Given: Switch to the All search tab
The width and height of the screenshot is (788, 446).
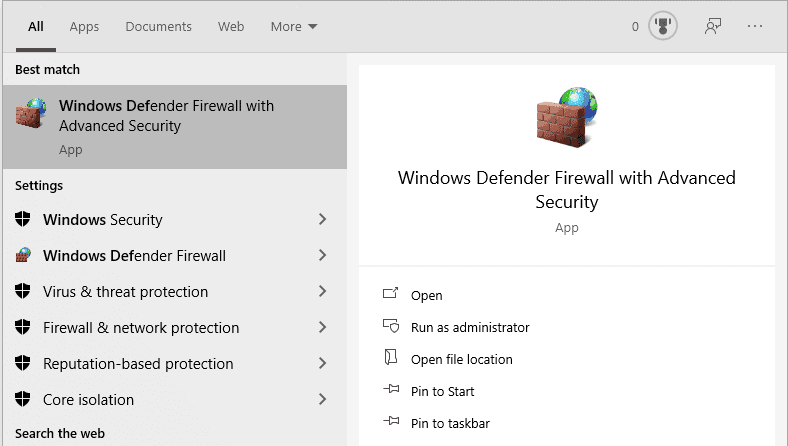Looking at the screenshot, I should [36, 27].
